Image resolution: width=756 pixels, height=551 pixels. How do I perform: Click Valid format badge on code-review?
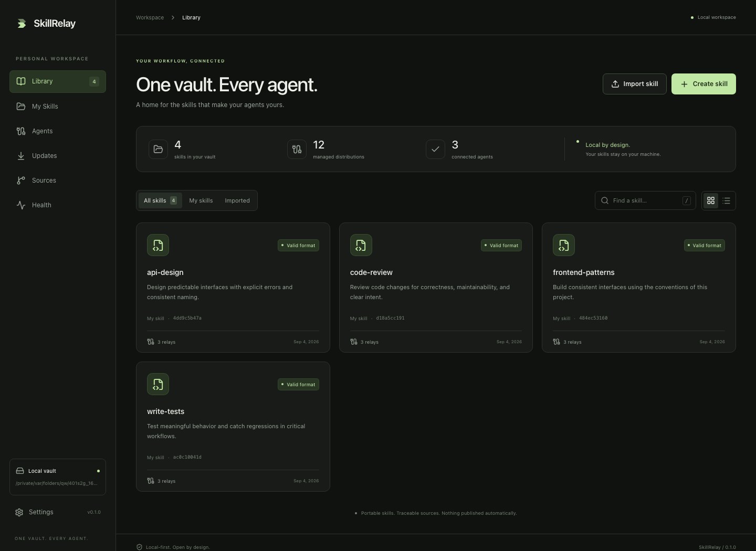pyautogui.click(x=501, y=246)
